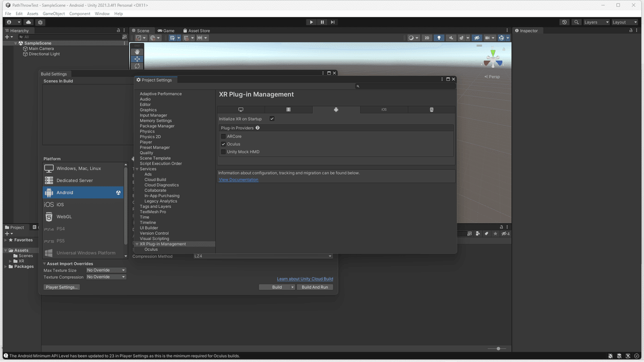Select the desktop platform tab in XR settings
This screenshot has height=362, width=644.
click(240, 109)
